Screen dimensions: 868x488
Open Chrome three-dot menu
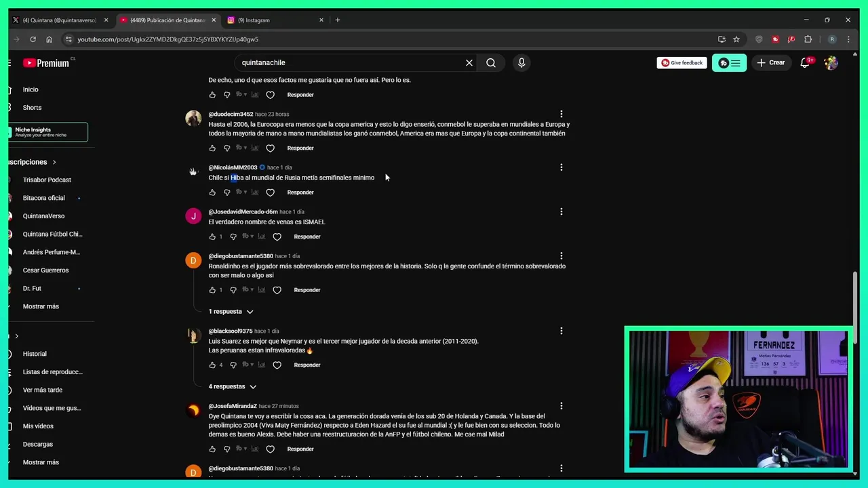(x=848, y=39)
